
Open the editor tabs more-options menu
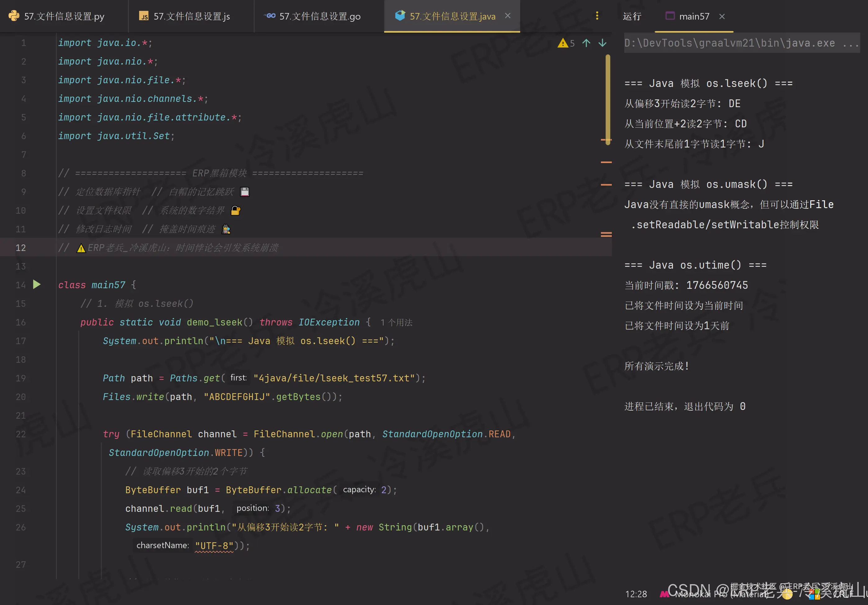tap(597, 16)
